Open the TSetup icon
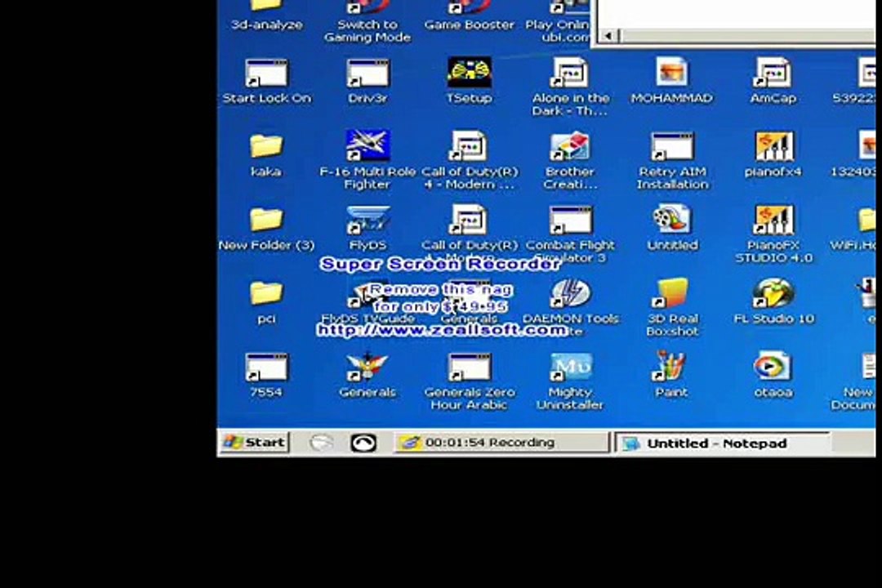This screenshot has width=882, height=588. (469, 72)
